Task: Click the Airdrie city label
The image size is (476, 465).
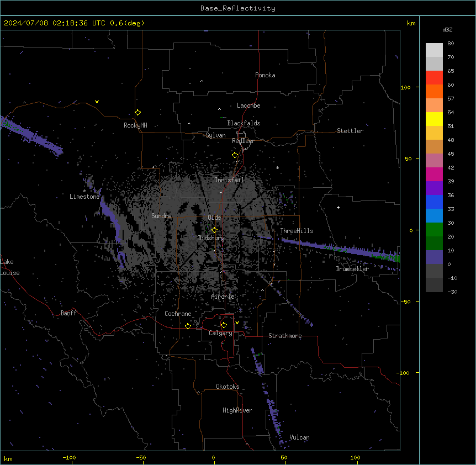Action: 223,297
